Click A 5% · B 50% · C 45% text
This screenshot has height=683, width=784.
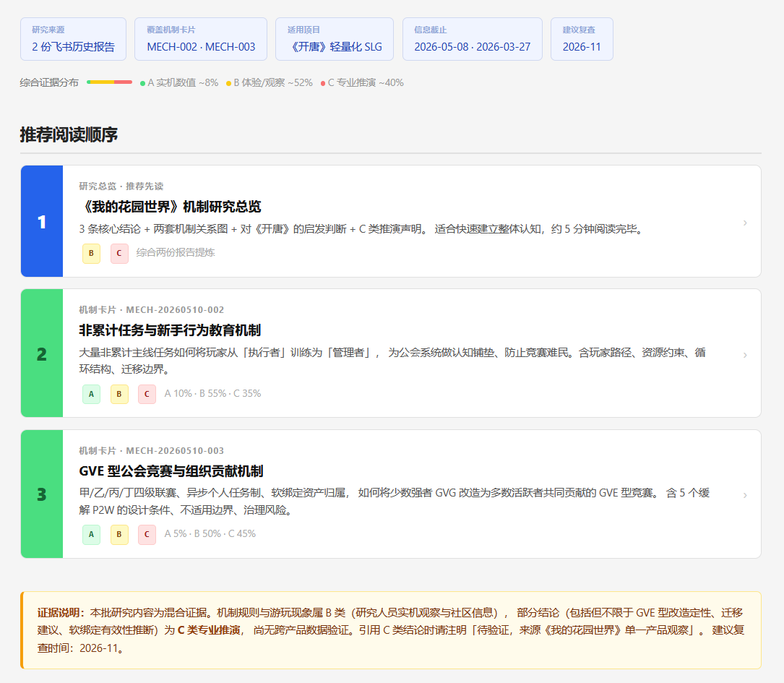(210, 533)
